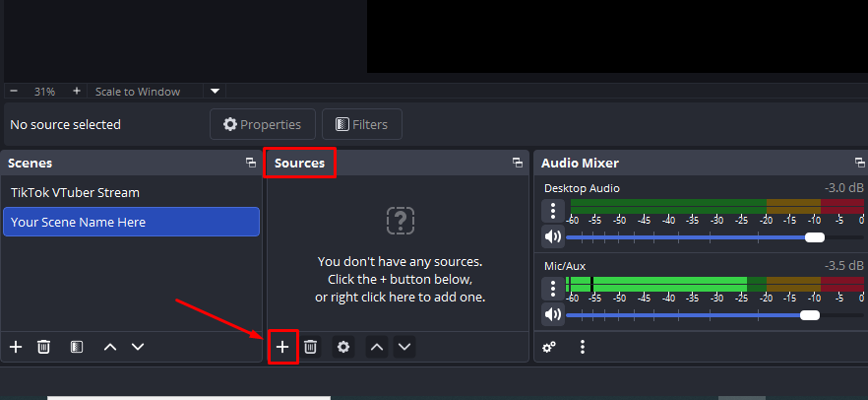The height and width of the screenshot is (400, 868).
Task: Move scene down in Scenes toolbar
Action: [138, 347]
